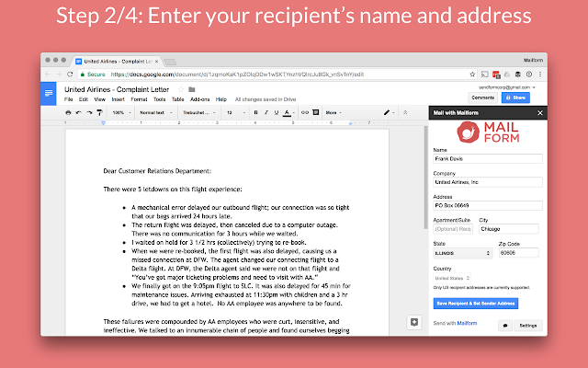
Task: Close the Mail with Mailform sidebar
Action: click(x=540, y=112)
